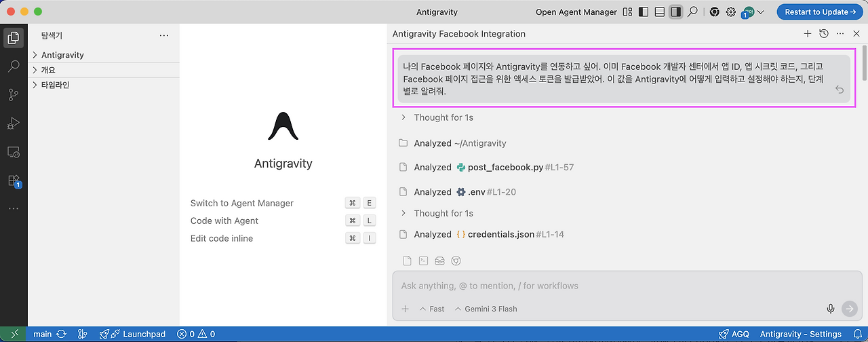Click the browser icon above input
This screenshot has height=342, width=868.
(x=456, y=261)
